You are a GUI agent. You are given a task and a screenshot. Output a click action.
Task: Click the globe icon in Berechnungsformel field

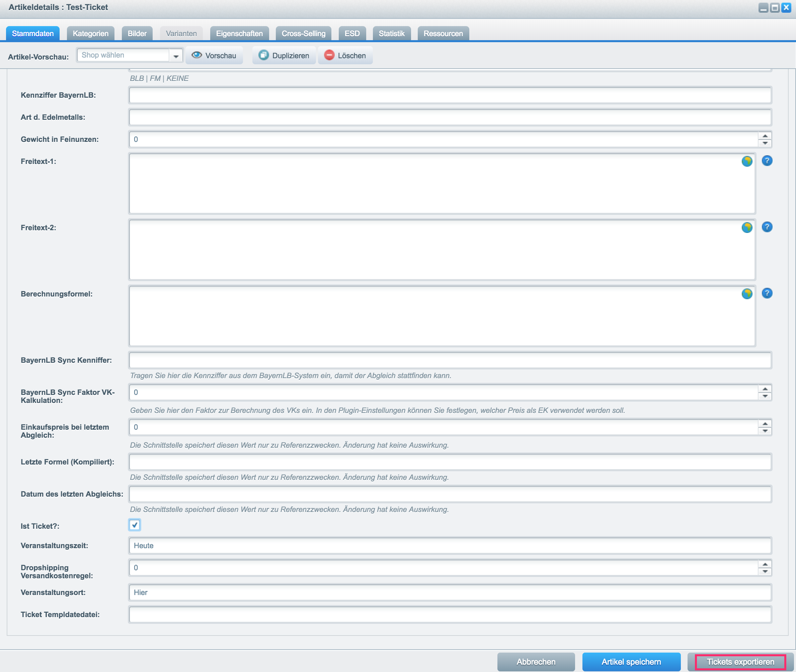746,294
